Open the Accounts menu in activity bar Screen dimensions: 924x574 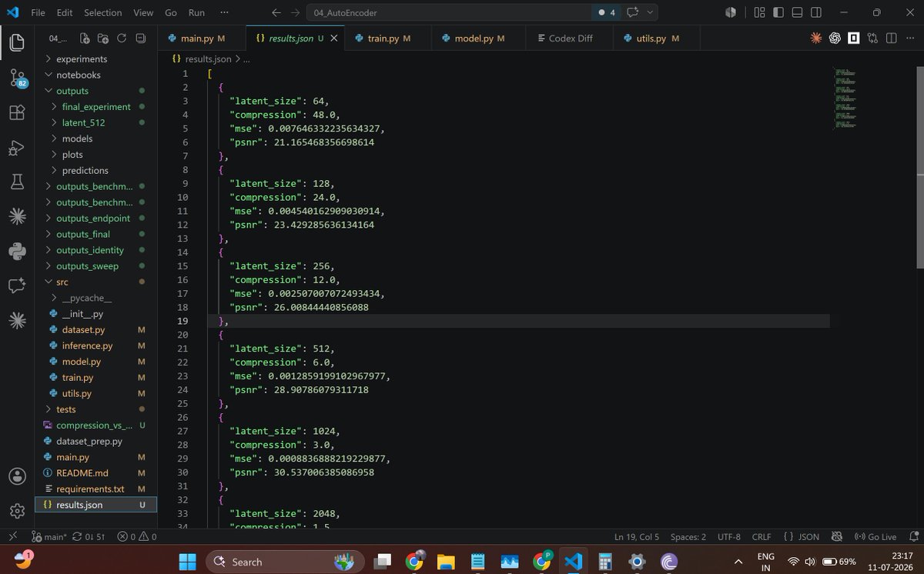[x=17, y=476]
